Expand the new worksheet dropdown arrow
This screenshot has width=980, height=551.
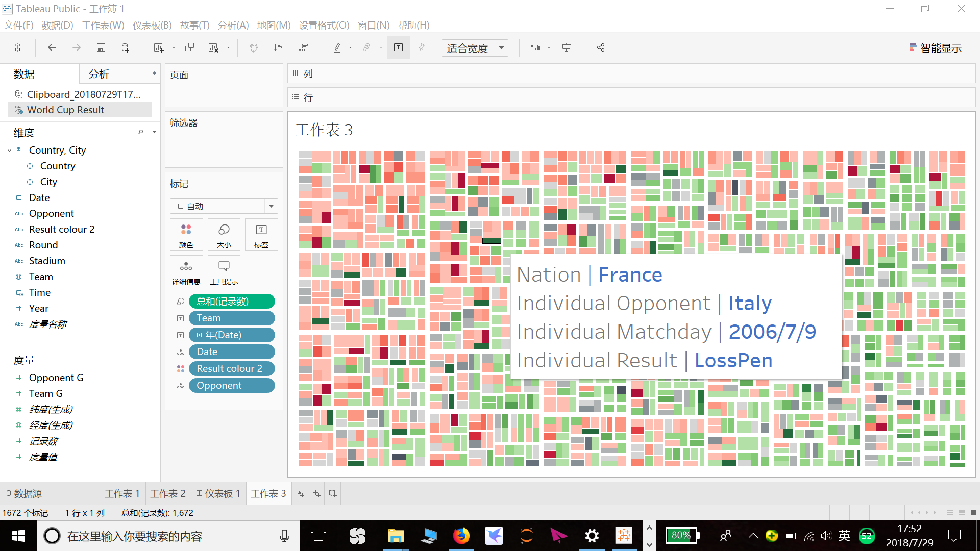[174, 48]
